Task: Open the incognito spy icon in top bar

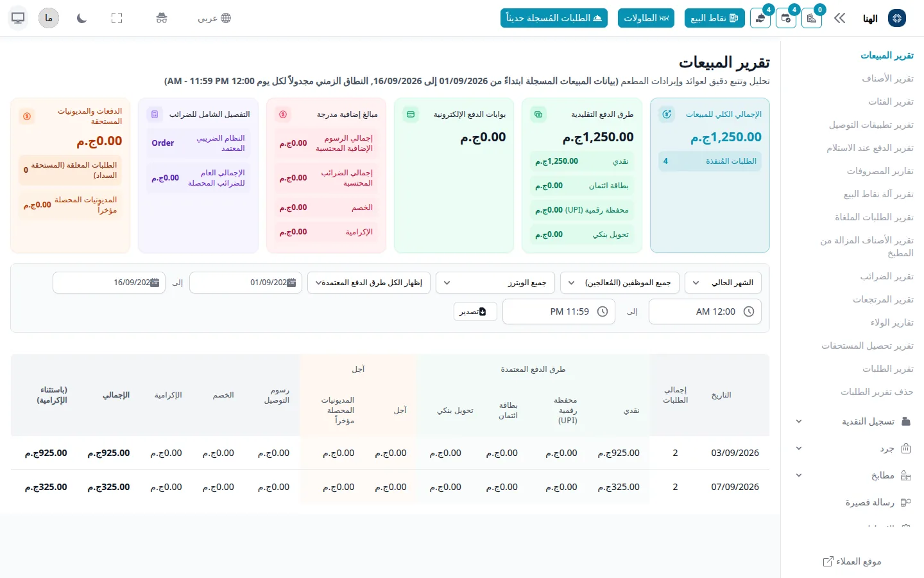Action: (x=162, y=18)
